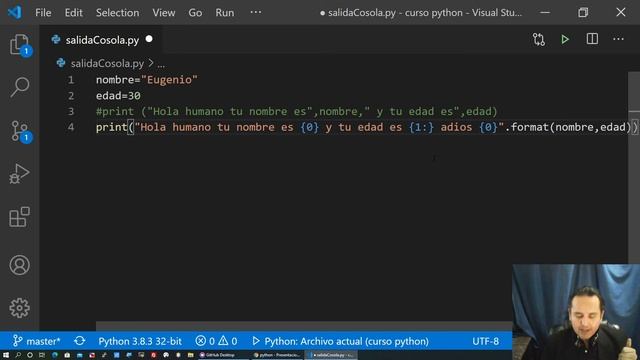Click .format(nombre,edad) on line 4
Image resolution: width=640 pixels, height=360 pixels.
[x=569, y=127]
